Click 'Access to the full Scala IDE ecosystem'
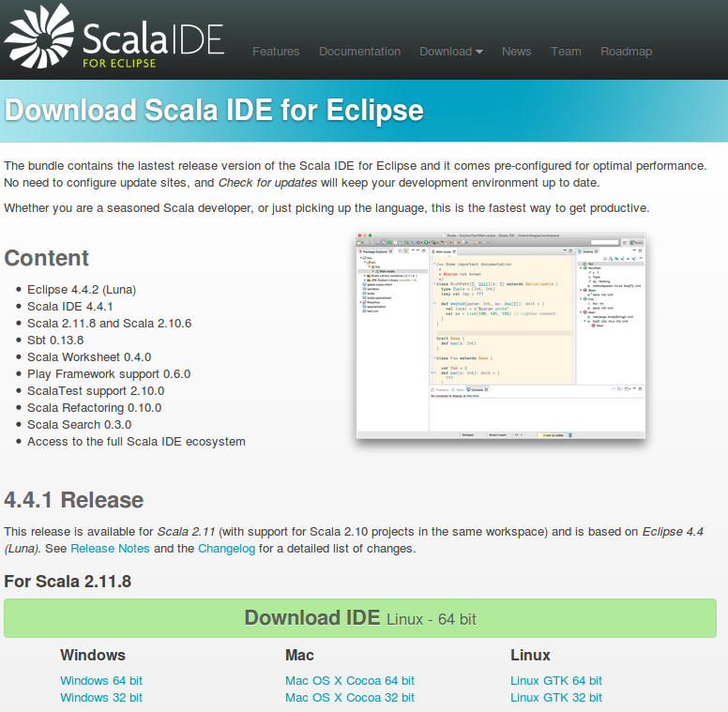This screenshot has height=712, width=728. coord(137,442)
